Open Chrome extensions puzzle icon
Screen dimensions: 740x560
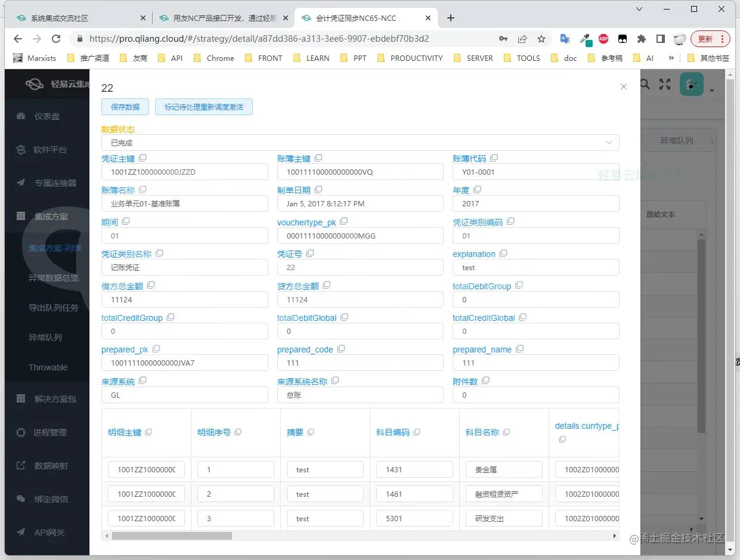(x=642, y=39)
